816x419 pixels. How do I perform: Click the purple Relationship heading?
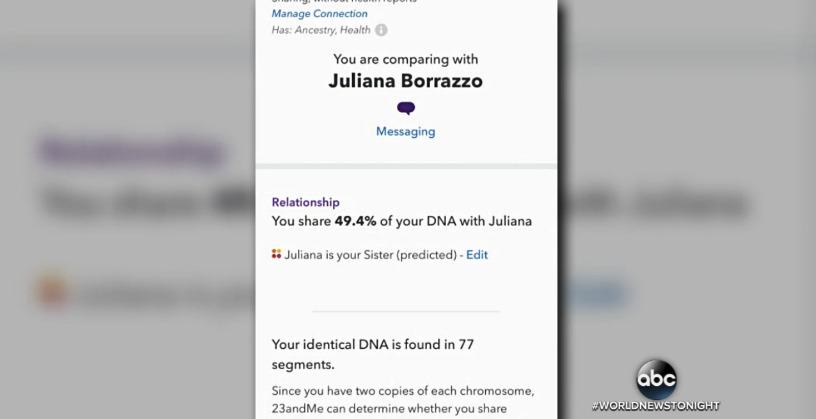(x=305, y=202)
